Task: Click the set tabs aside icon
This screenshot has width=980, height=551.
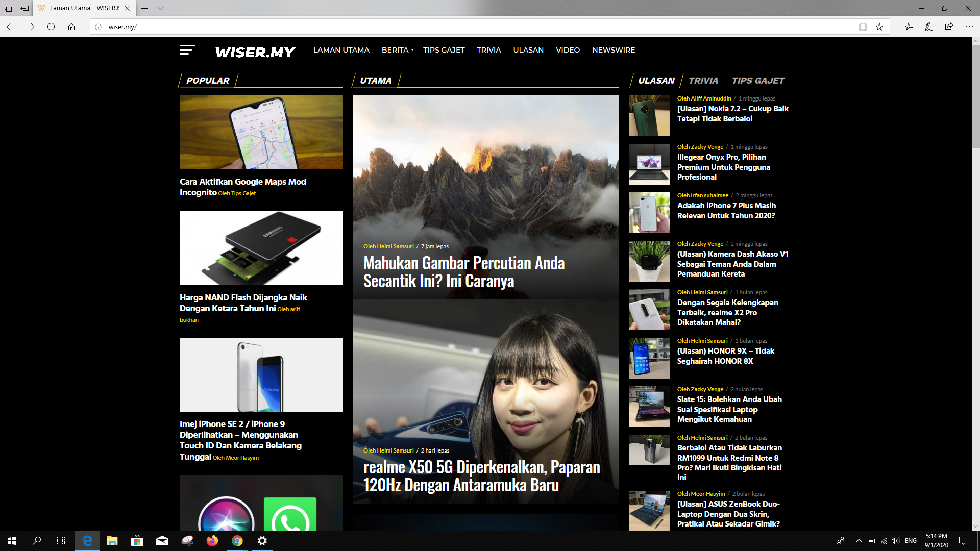Action: pos(24,8)
